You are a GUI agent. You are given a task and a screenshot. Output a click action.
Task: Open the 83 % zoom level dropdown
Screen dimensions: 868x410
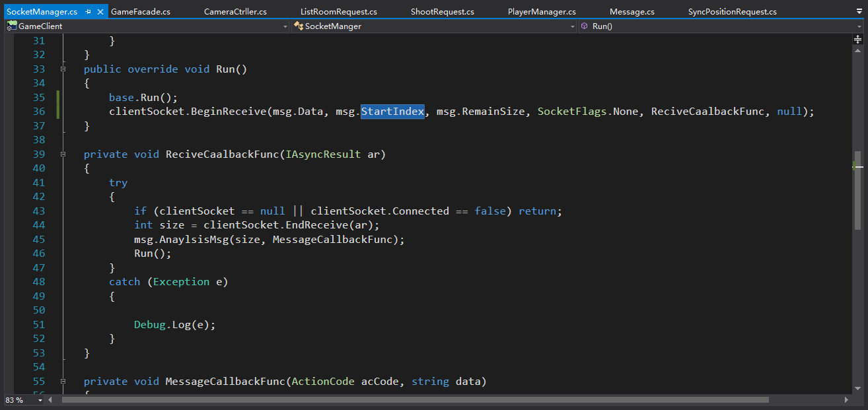point(40,400)
